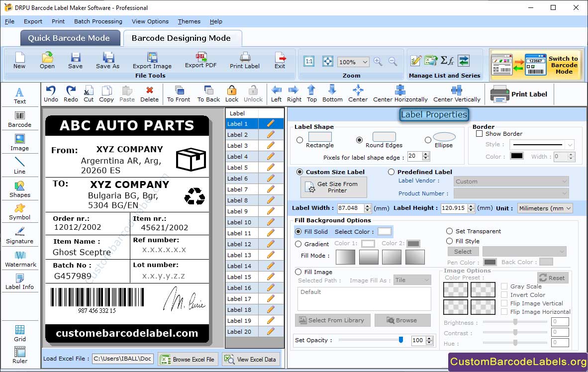
Task: Increase Label Width with stepper
Action: (x=368, y=206)
